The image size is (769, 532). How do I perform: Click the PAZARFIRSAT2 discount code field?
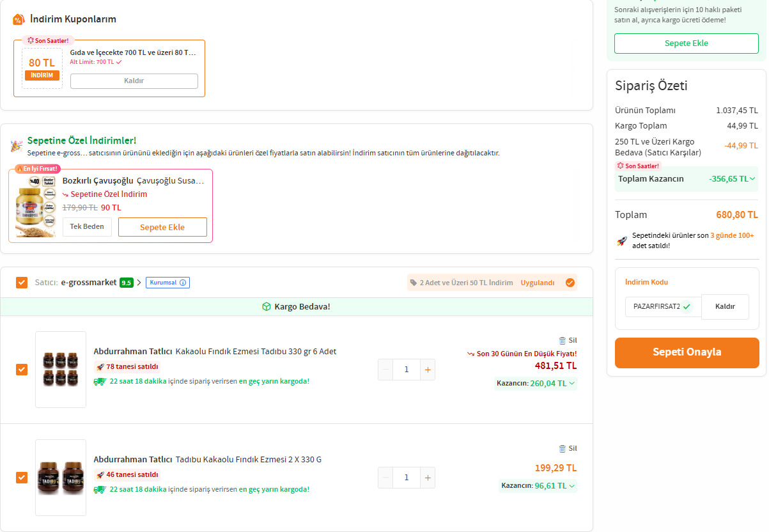(x=663, y=307)
